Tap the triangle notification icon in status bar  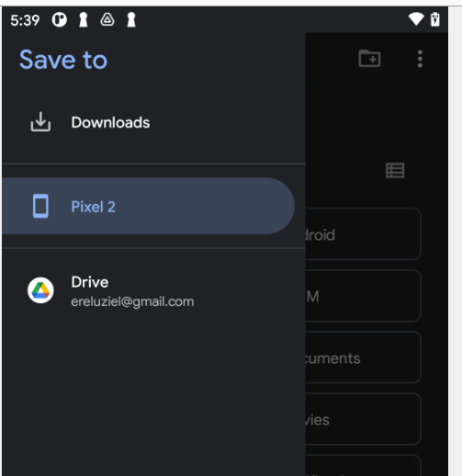(x=107, y=20)
